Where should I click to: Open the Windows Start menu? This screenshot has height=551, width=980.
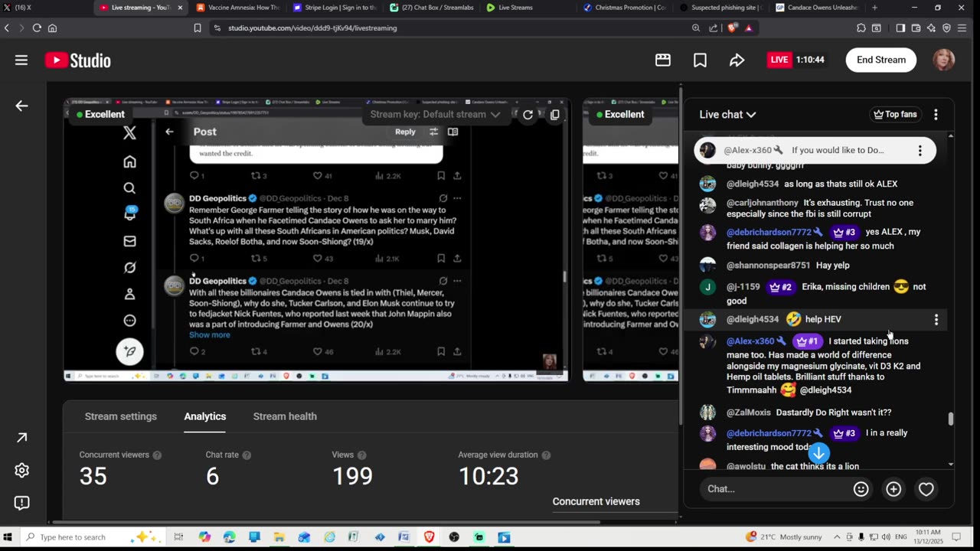click(8, 537)
